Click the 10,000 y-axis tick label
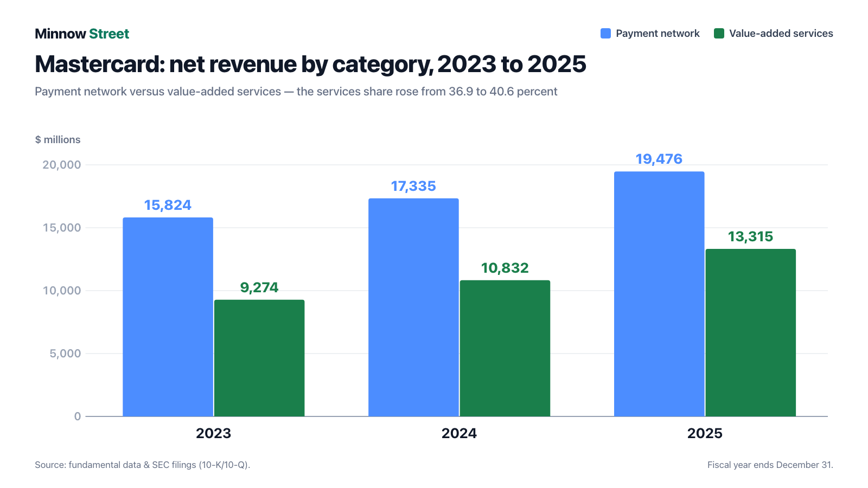 pos(62,291)
